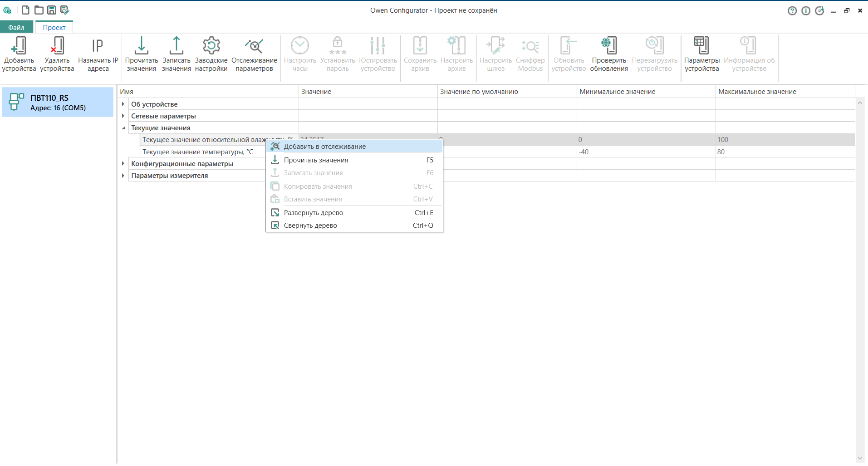868x466 pixels.
Task: Select the ПВТ110_RS device in list
Action: [x=58, y=103]
